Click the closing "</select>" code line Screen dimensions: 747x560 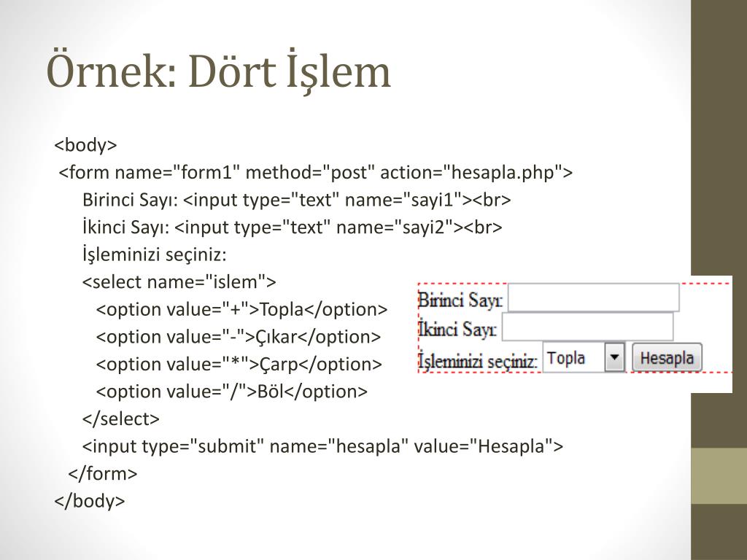click(x=121, y=419)
